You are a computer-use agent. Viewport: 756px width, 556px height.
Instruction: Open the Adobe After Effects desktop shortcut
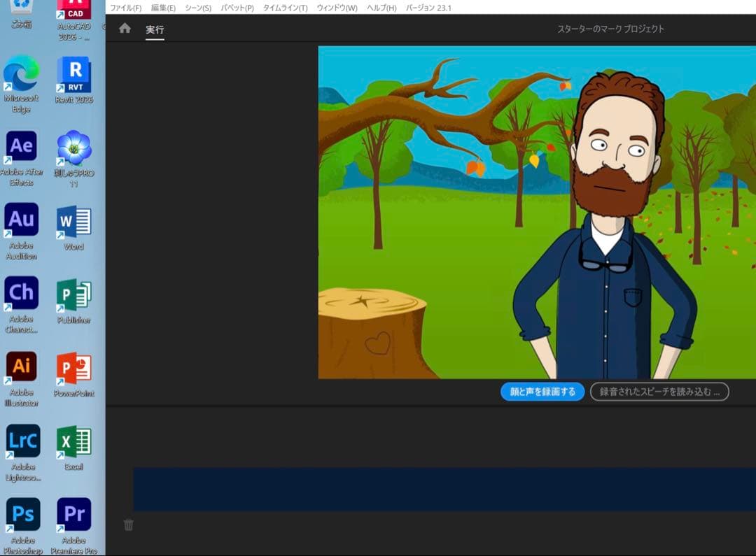pyautogui.click(x=22, y=146)
